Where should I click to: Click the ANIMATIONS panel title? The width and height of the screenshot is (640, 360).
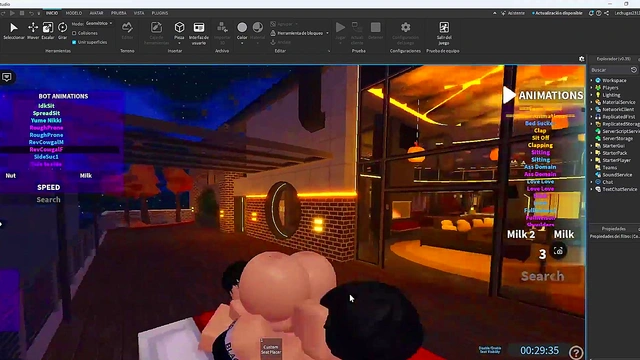pos(551,95)
